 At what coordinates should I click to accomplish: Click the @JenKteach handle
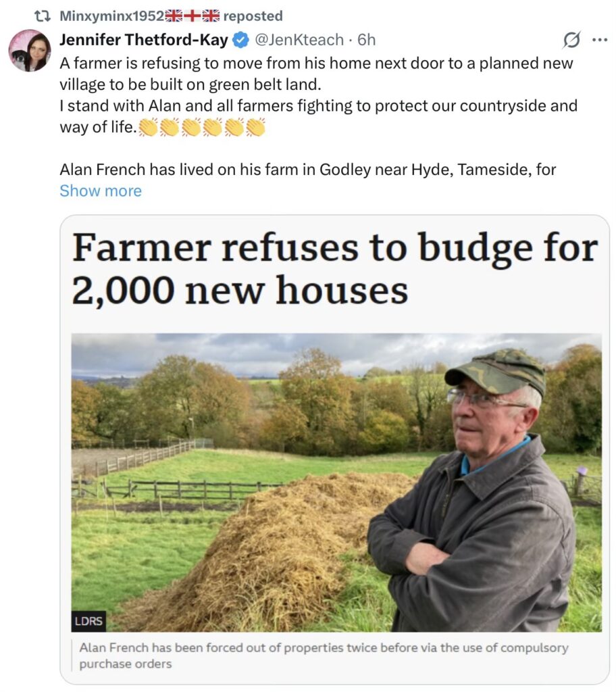(x=299, y=40)
